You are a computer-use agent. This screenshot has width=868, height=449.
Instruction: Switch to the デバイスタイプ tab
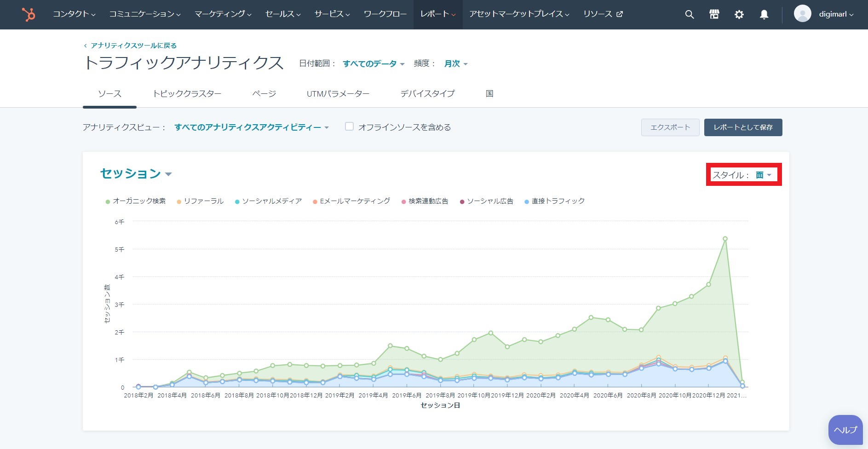(x=427, y=94)
